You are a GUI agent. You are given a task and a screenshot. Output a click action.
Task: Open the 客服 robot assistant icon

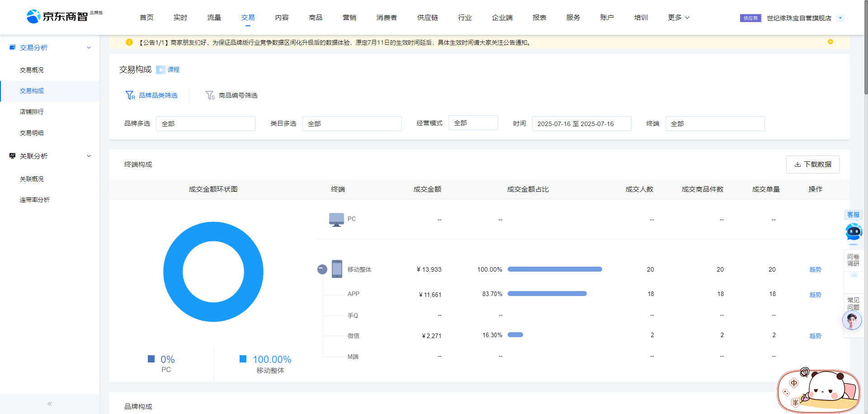854,232
